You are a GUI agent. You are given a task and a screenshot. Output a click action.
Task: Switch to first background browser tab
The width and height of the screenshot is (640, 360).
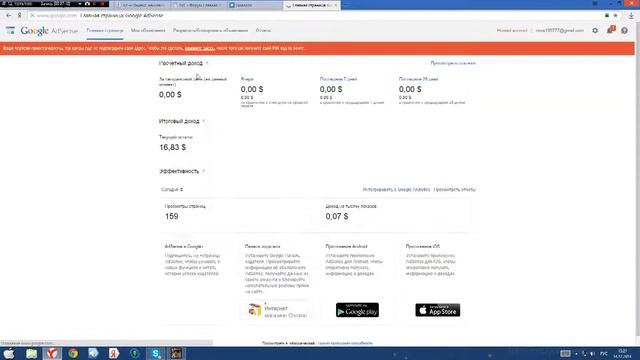click(142, 5)
